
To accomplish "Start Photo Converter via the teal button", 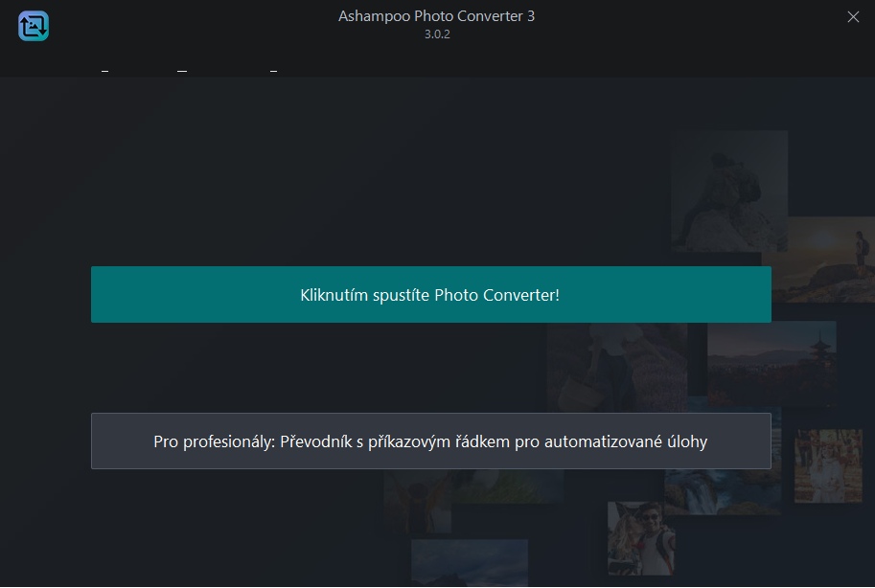I will [x=431, y=294].
